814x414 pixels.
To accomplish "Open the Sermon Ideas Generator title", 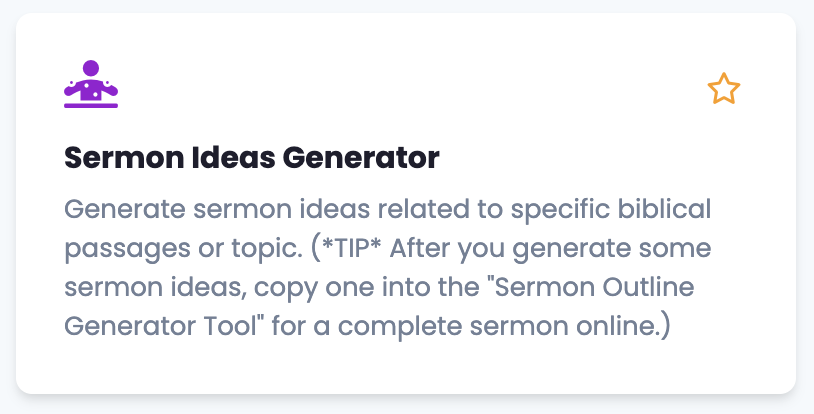I will coord(252,158).
